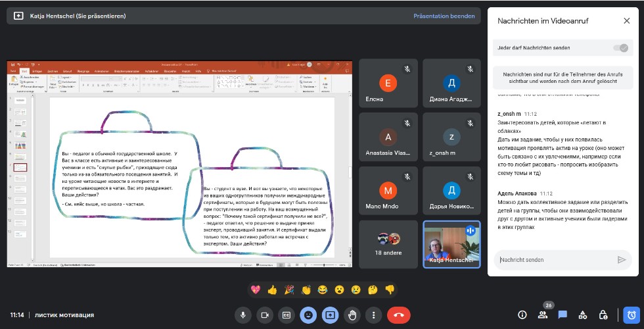The width and height of the screenshot is (644, 329).
Task: Open host controls lock icon
Action: click(x=603, y=315)
